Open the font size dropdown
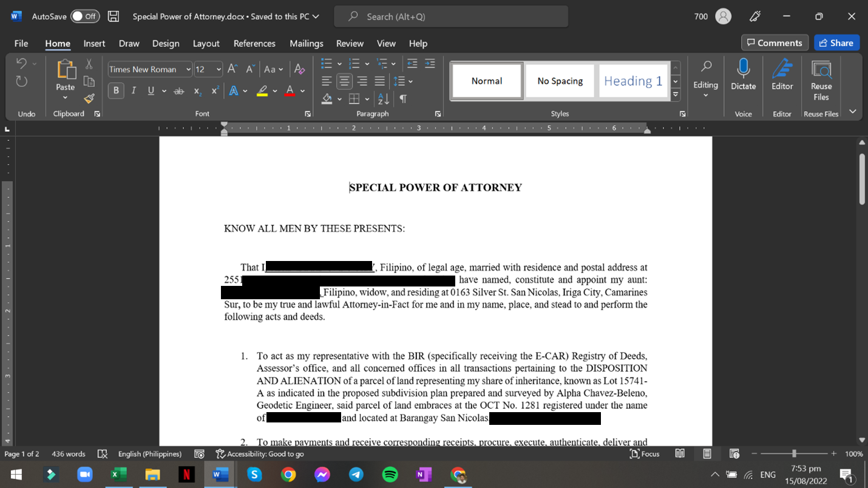Viewport: 868px width, 488px height. [219, 69]
